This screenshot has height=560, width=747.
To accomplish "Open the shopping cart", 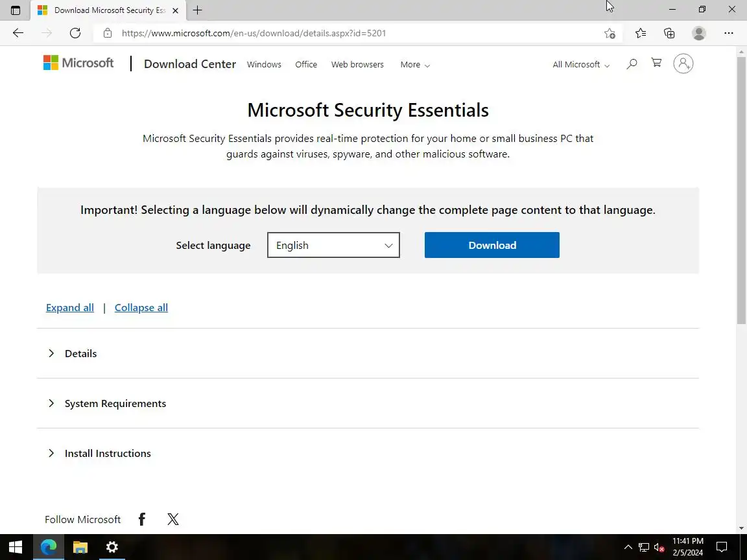I will click(656, 63).
